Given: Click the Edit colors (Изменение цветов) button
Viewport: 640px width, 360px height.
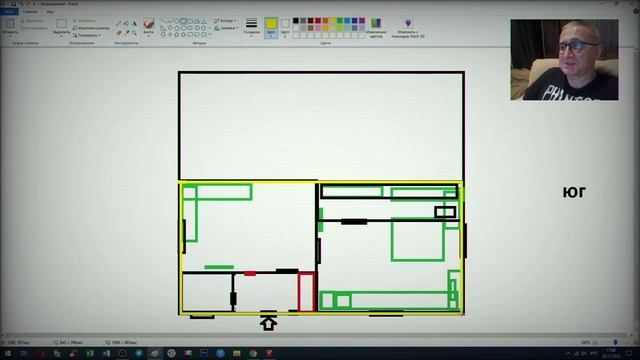Looking at the screenshot, I should click(376, 28).
